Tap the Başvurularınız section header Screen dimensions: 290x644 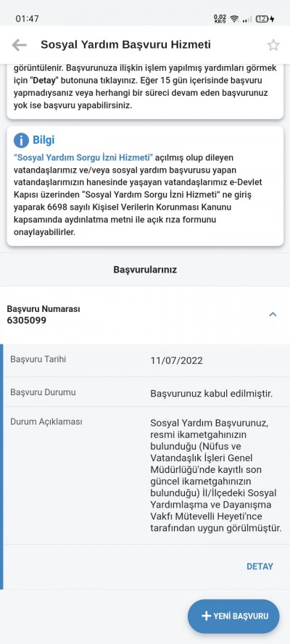pos(145,270)
